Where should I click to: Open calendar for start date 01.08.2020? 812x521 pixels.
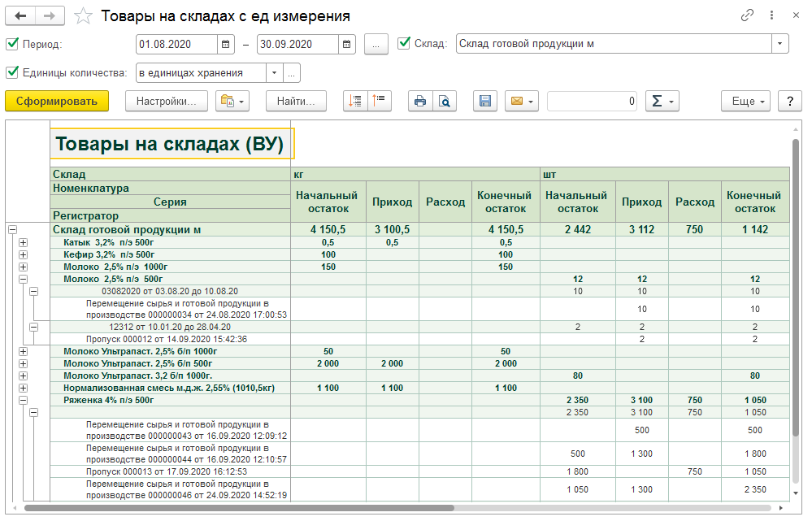pos(227,44)
